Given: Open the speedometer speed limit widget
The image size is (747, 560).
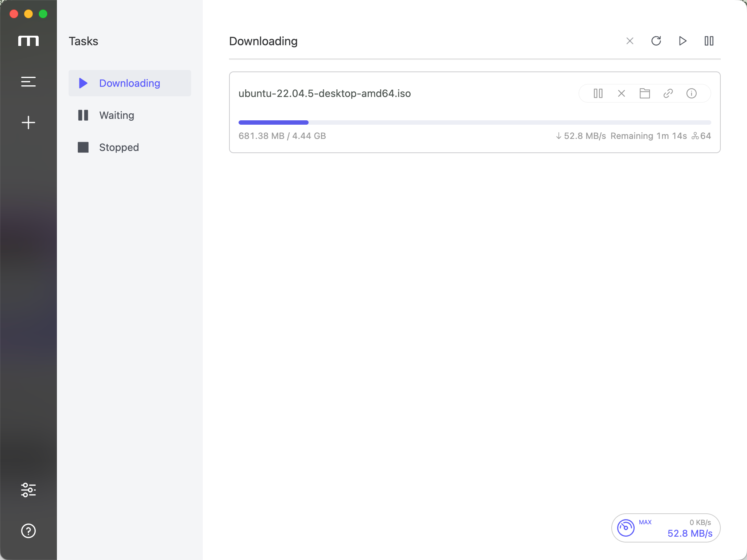Looking at the screenshot, I should tap(626, 528).
